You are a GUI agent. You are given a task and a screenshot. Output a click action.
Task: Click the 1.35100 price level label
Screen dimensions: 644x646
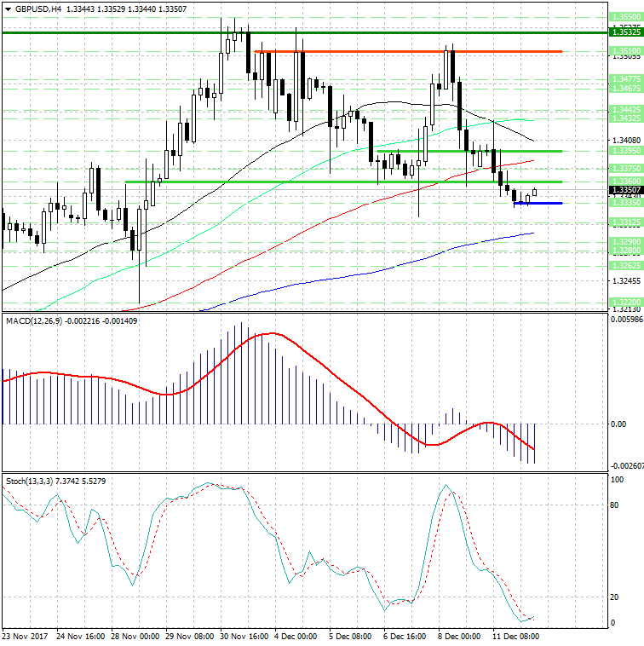click(x=626, y=50)
